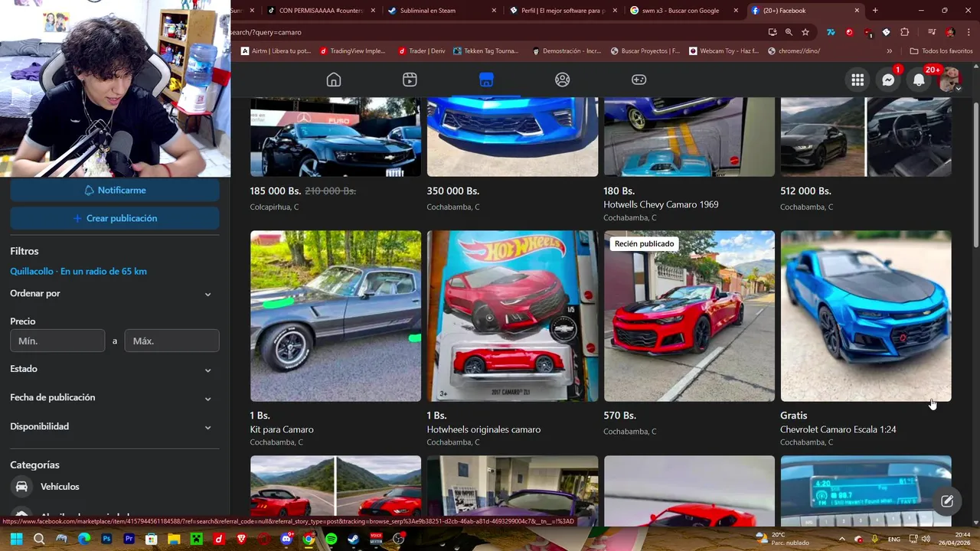Open Windows Start menu
This screenshot has width=980, height=551.
16,539
